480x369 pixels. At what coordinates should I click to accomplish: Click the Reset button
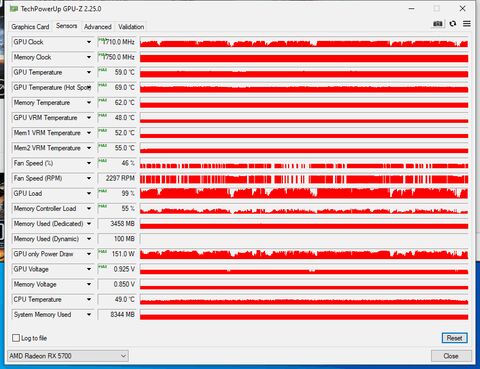point(455,338)
